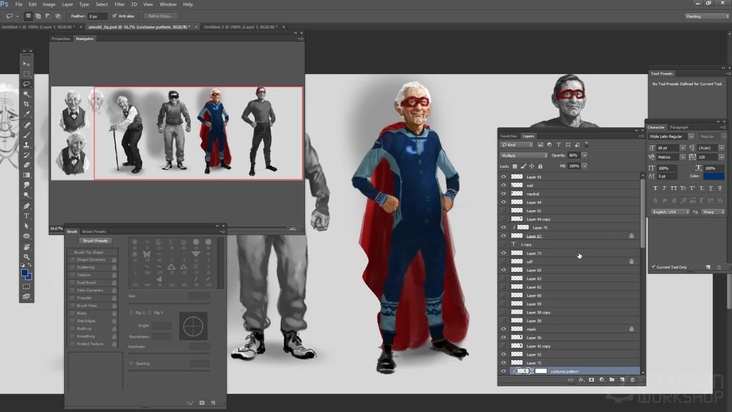Viewport: 732px width, 412px height.
Task: Open the English: USA language dropdown
Action: coord(671,212)
